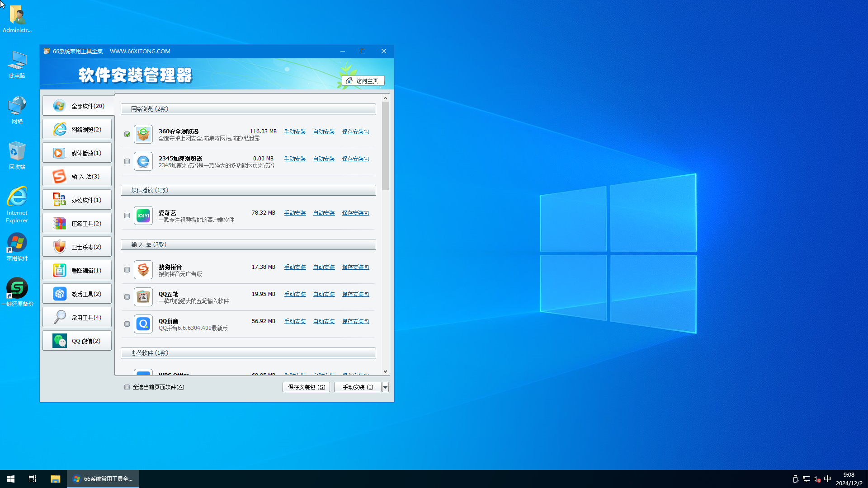
Task: Click the volume icon in the system tray
Action: [x=817, y=479]
